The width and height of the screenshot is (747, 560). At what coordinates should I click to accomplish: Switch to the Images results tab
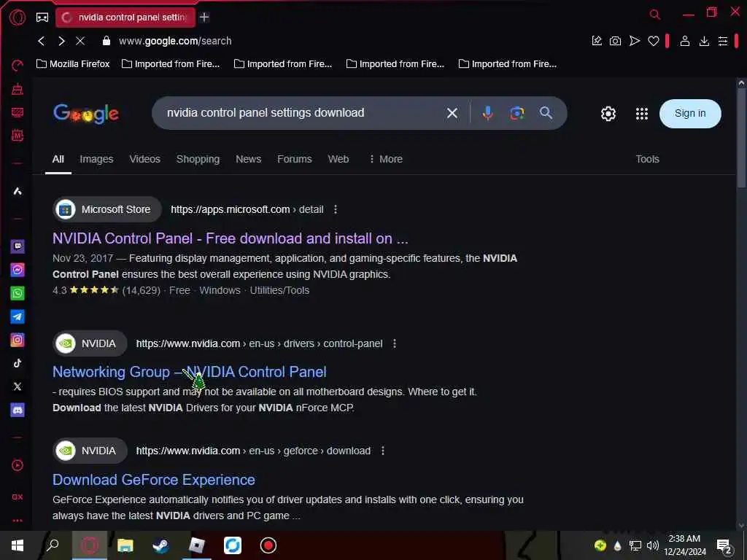coord(96,159)
